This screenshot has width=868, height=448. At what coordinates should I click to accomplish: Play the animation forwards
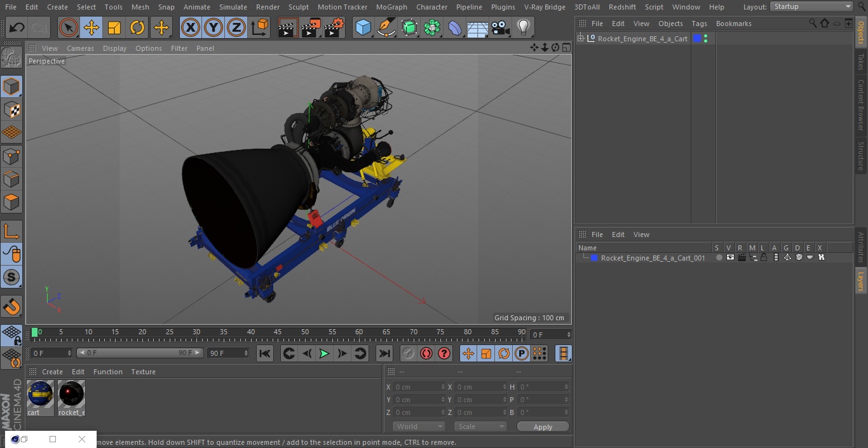[324, 353]
